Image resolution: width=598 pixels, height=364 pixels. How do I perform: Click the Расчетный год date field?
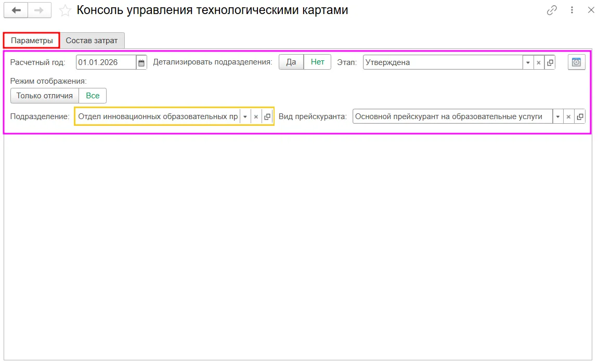[x=106, y=62]
